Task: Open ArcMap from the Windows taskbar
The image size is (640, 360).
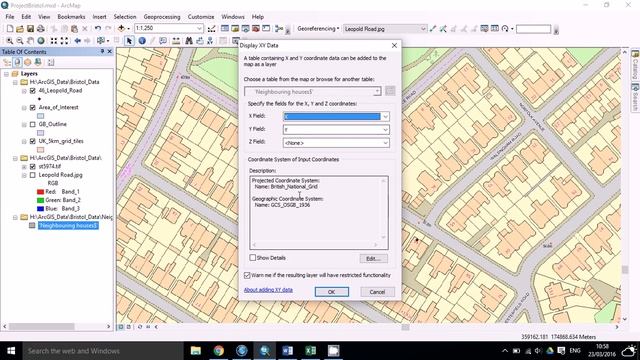Action: [x=264, y=351]
